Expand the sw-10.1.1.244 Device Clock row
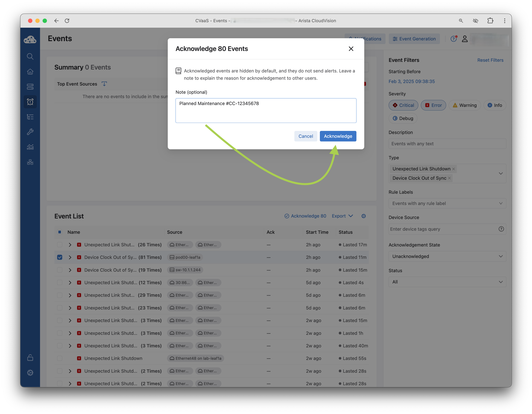The height and width of the screenshot is (414, 532). coord(70,270)
